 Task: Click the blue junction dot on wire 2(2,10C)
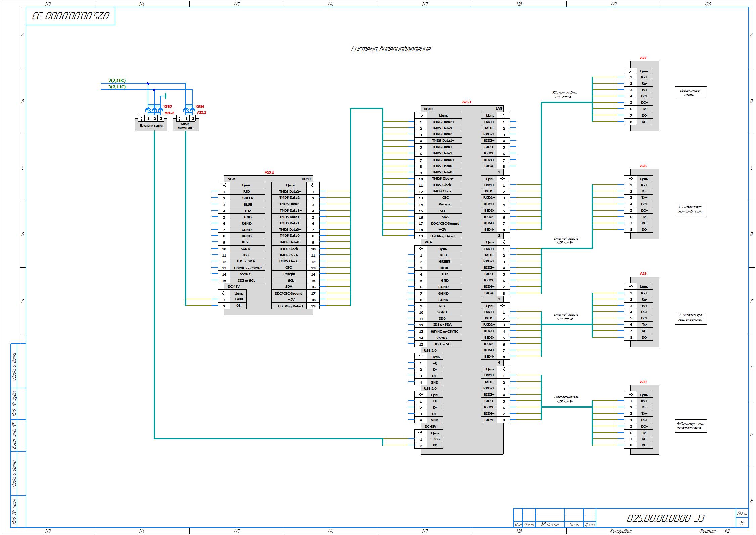(x=148, y=83)
